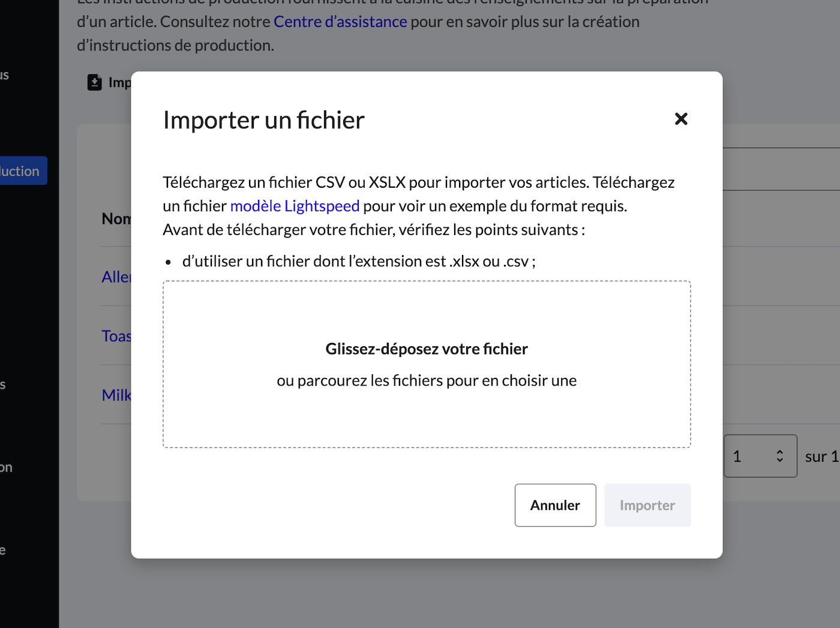Image resolution: width=840 pixels, height=628 pixels.
Task: Open the modèle Lightspeed template link
Action: [295, 206]
